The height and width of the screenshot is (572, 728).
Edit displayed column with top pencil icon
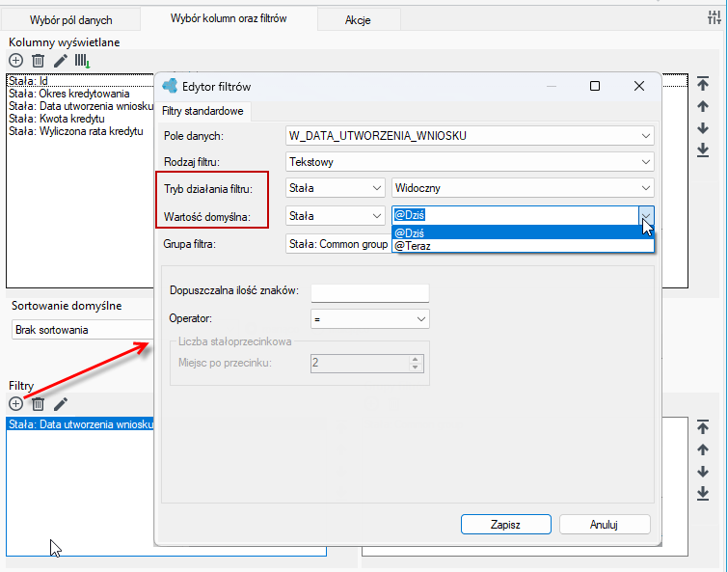click(x=61, y=61)
